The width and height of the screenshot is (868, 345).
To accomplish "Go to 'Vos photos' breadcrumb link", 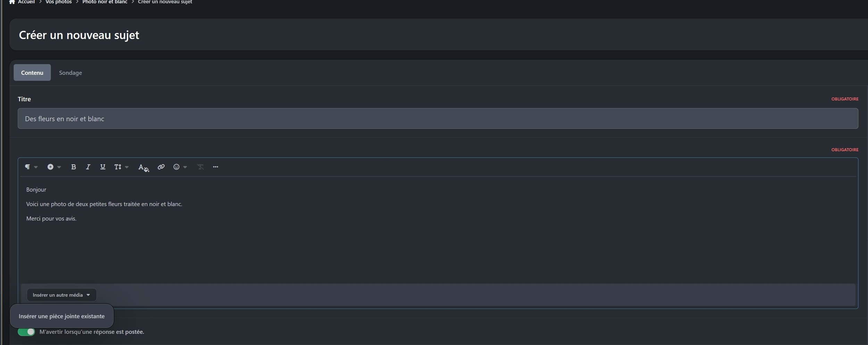I will pyautogui.click(x=58, y=2).
